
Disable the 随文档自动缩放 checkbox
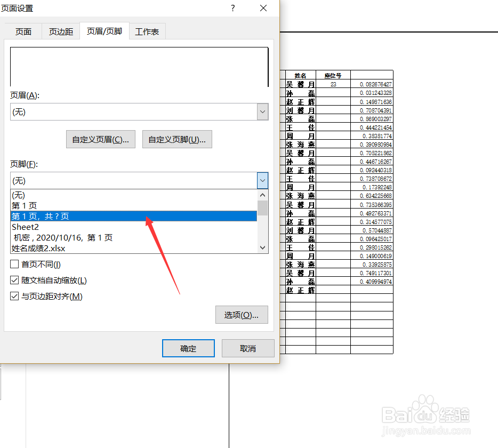click(x=13, y=280)
